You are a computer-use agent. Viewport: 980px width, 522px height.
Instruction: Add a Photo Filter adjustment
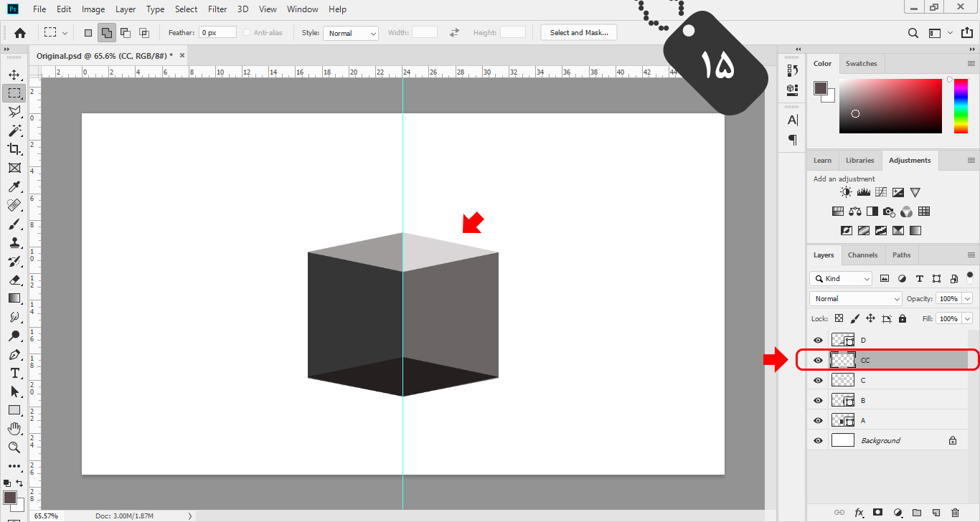click(890, 212)
